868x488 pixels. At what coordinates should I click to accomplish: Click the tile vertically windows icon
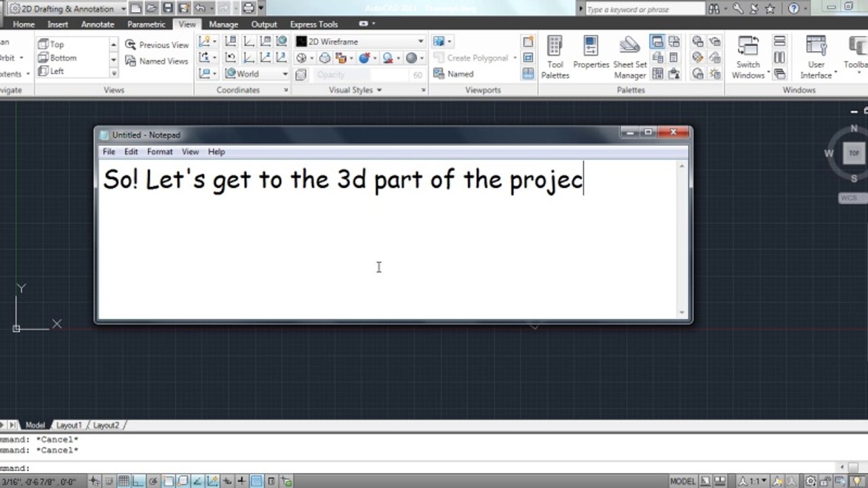pyautogui.click(x=780, y=58)
